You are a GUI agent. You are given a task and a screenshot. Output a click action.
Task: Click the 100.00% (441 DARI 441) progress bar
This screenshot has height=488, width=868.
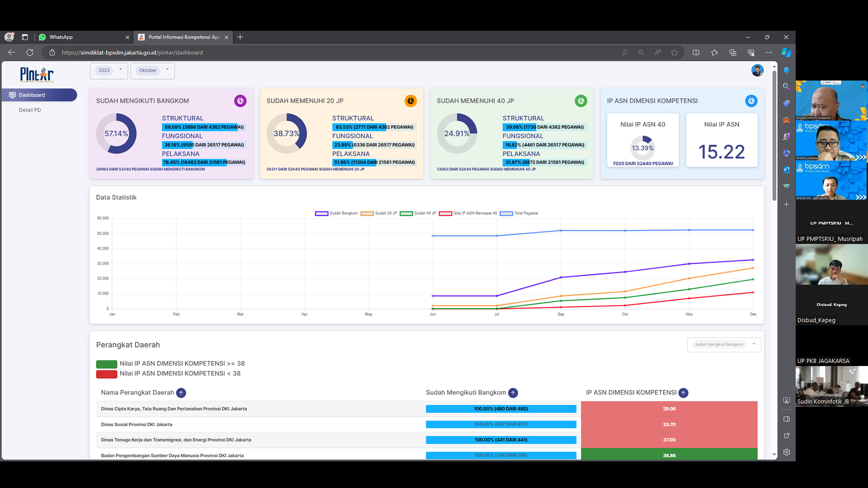(x=501, y=440)
